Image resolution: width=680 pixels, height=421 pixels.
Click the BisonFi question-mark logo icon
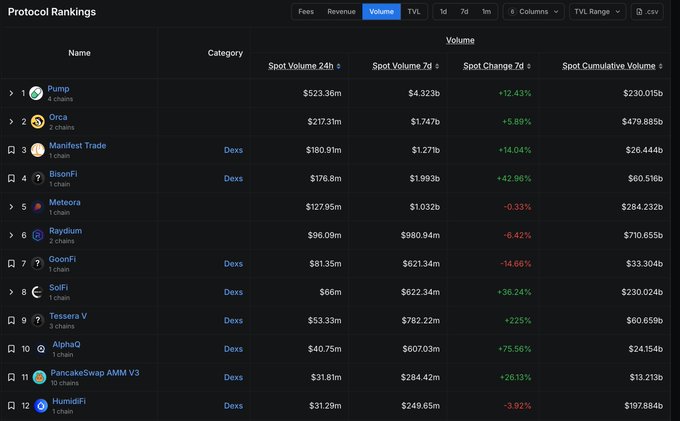(38, 178)
